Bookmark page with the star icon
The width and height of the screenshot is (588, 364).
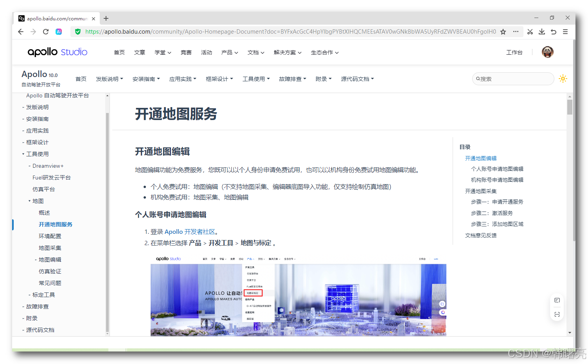(503, 32)
